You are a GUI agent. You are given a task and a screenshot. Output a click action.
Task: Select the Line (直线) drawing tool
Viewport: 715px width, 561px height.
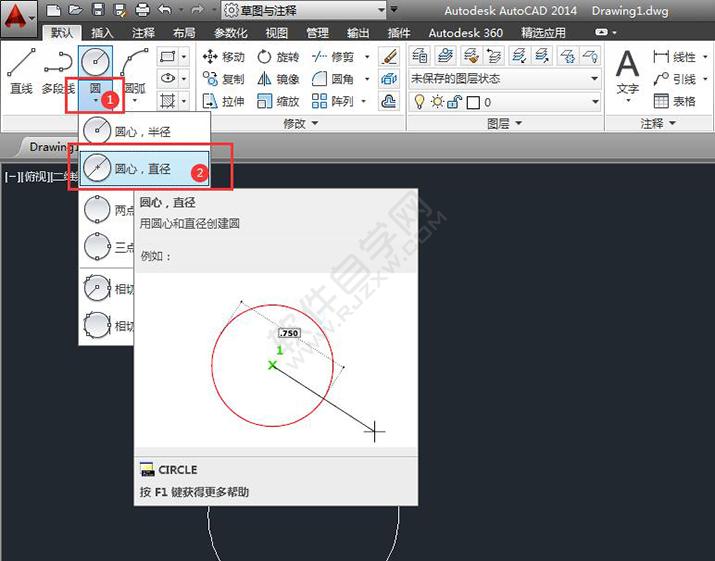21,70
